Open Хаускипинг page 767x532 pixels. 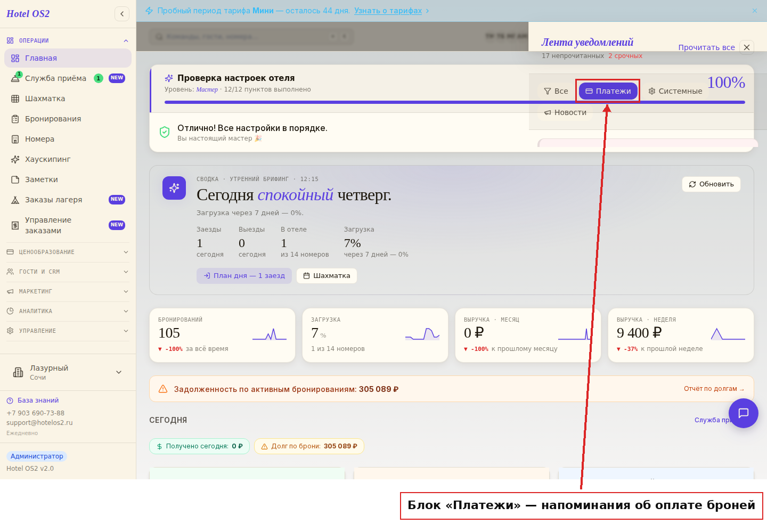pos(68,159)
